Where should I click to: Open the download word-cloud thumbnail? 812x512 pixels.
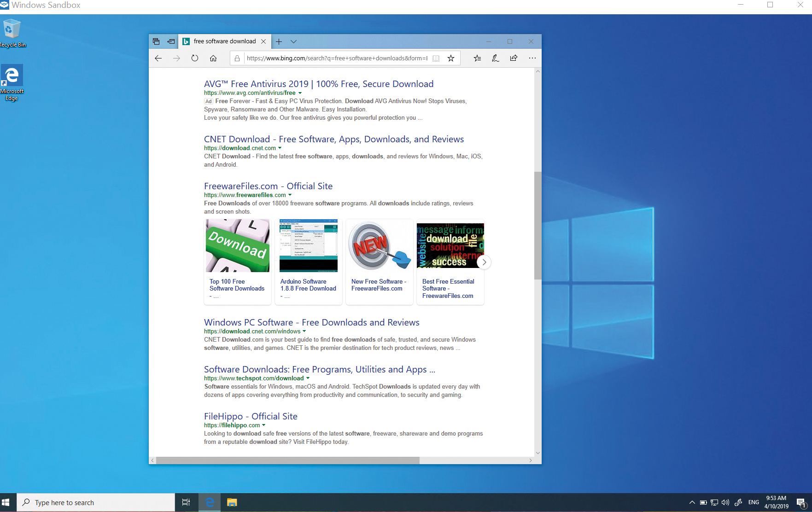coord(450,245)
